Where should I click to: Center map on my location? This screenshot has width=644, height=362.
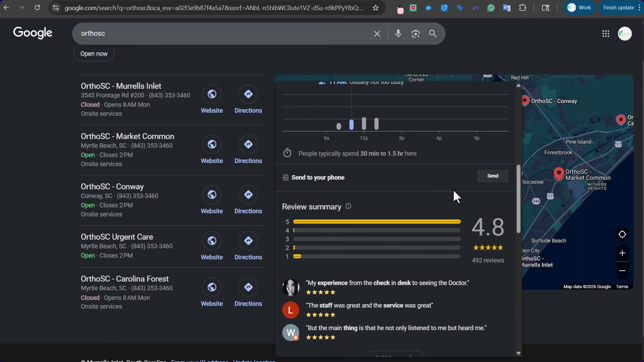(622, 234)
